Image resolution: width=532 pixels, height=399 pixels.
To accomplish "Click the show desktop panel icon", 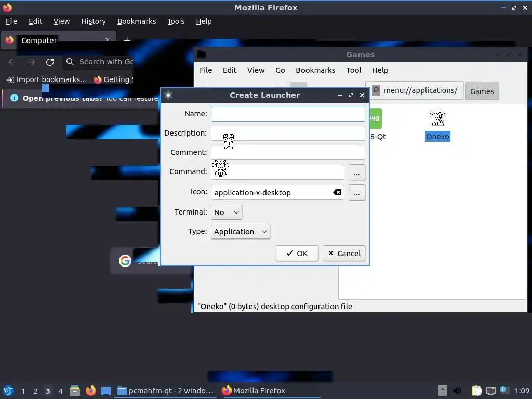I will coord(106,391).
